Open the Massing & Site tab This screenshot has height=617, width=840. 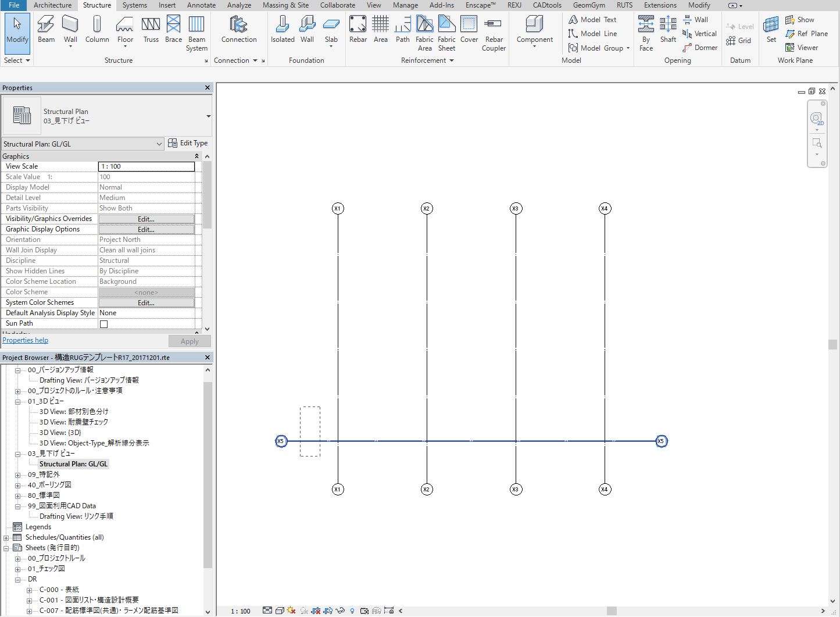tap(285, 5)
